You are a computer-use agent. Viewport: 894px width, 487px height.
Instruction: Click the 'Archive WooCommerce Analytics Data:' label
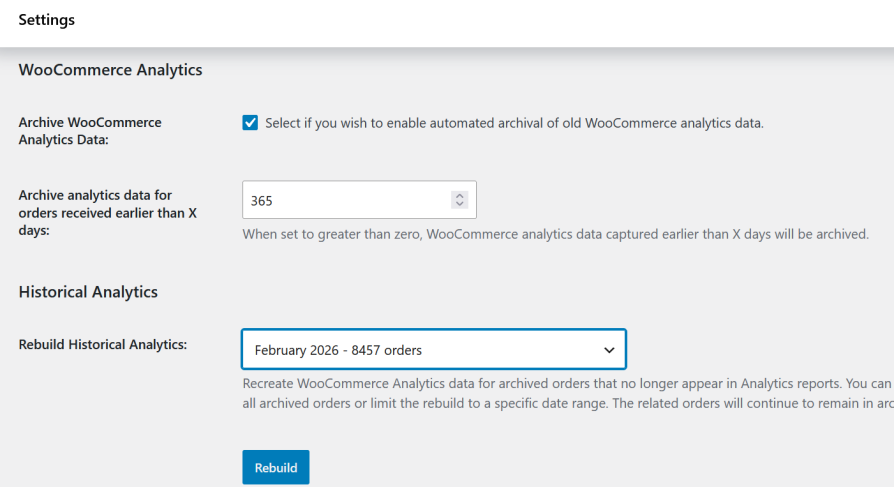click(x=90, y=131)
